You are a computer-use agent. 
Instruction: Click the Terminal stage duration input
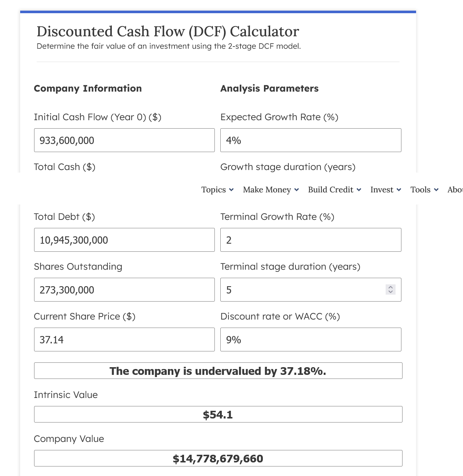pyautogui.click(x=301, y=289)
